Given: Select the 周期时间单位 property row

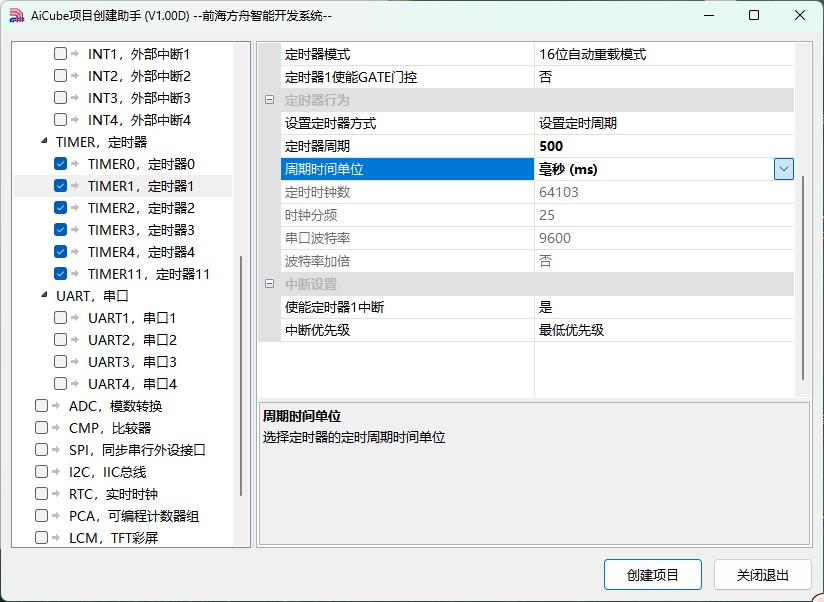Looking at the screenshot, I should (x=407, y=169).
